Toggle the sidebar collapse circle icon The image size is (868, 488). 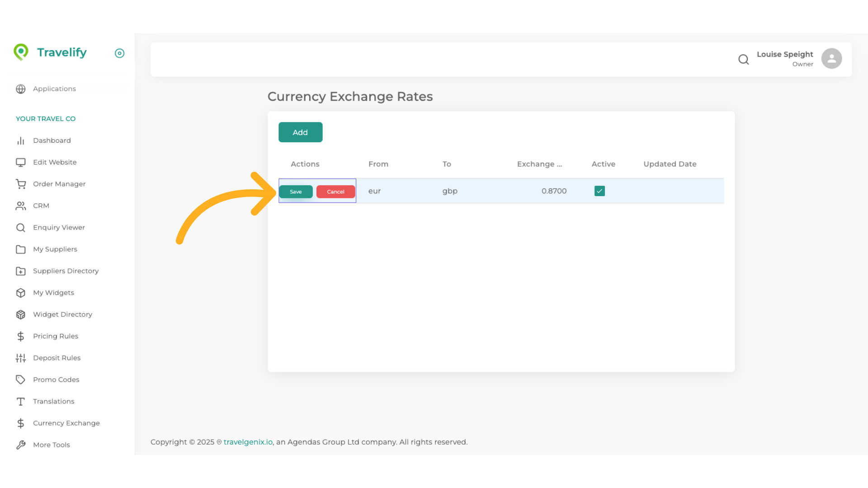[x=119, y=53]
